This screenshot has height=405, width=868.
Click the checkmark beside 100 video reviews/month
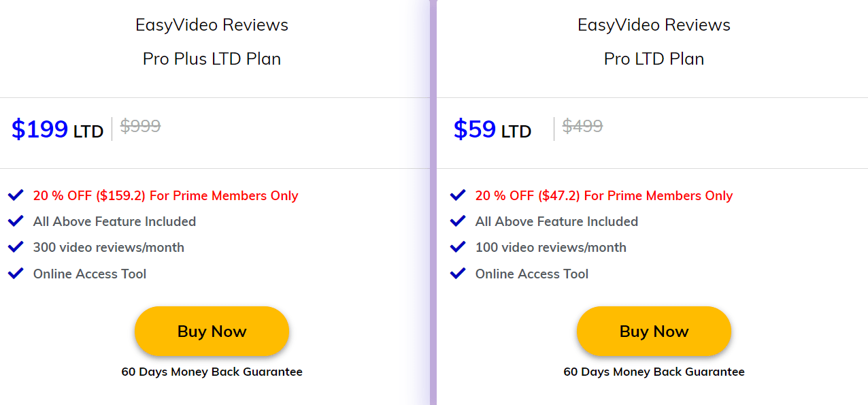click(458, 247)
